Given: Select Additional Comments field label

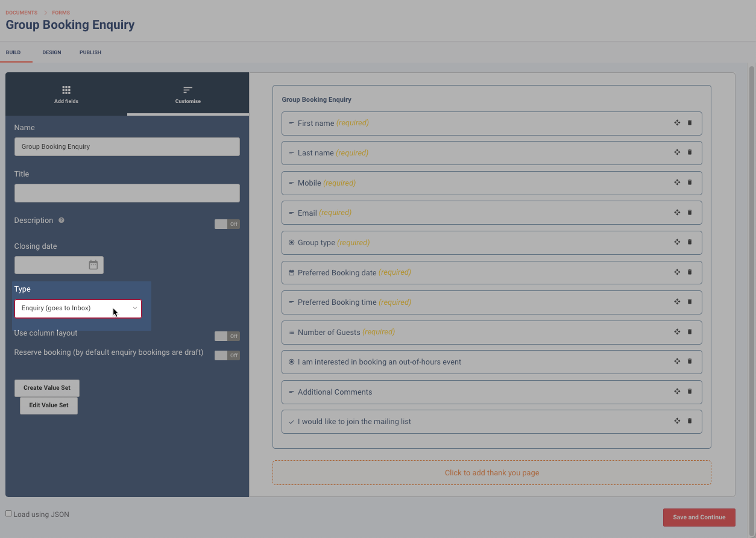Looking at the screenshot, I should [335, 392].
